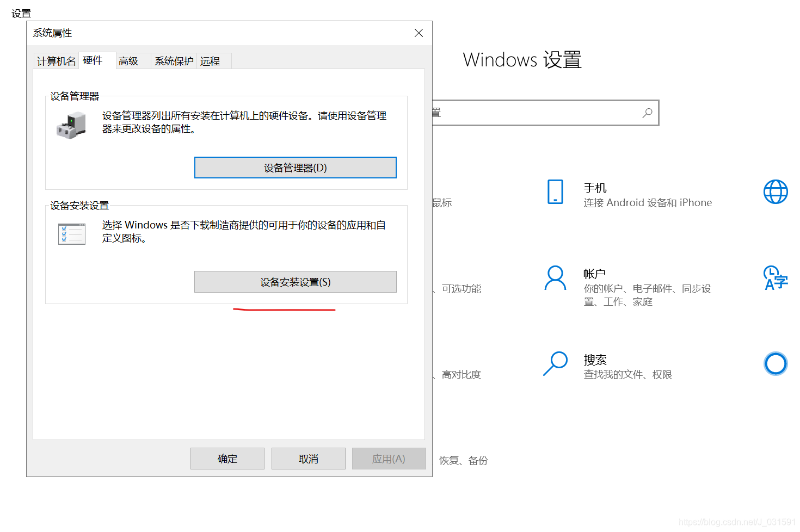The width and height of the screenshot is (800, 532).
Task: Click the text 查找我的文件、权限
Action: pyautogui.click(x=628, y=374)
